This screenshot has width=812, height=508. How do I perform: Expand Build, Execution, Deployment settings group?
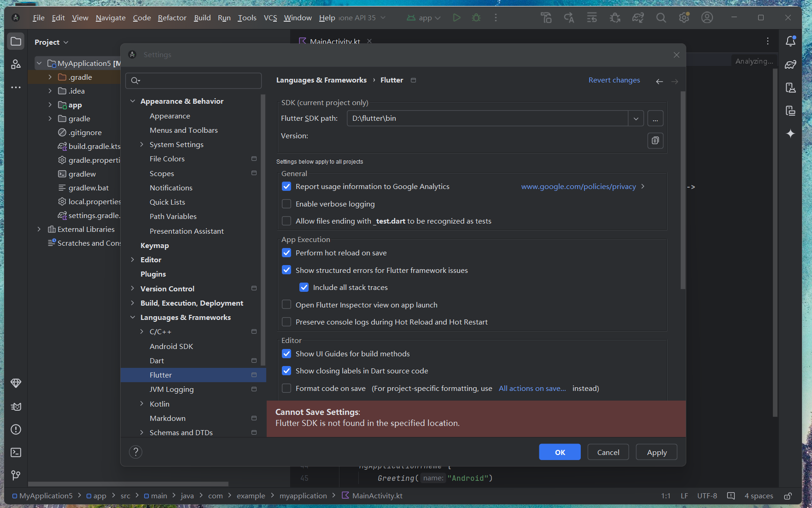(x=133, y=303)
